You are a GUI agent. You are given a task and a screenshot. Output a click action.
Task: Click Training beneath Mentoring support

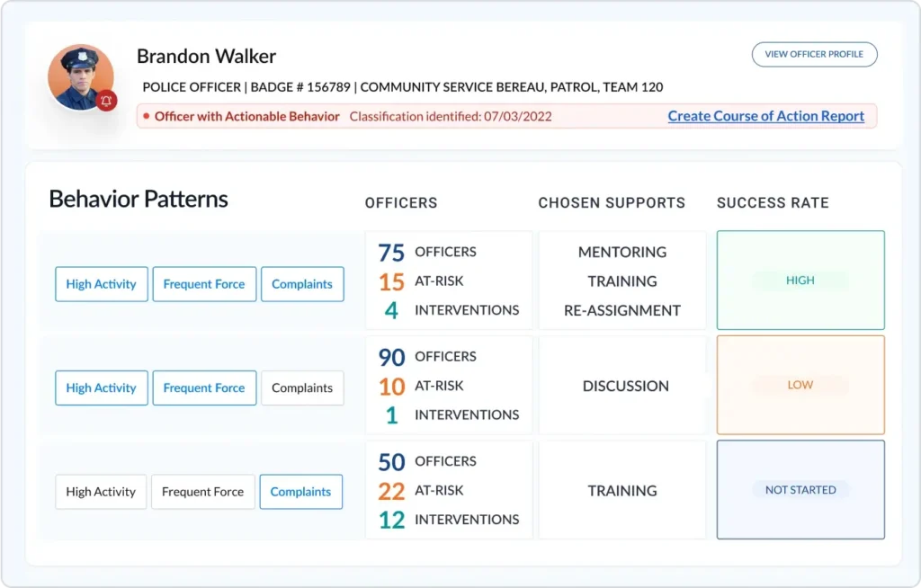click(x=622, y=281)
